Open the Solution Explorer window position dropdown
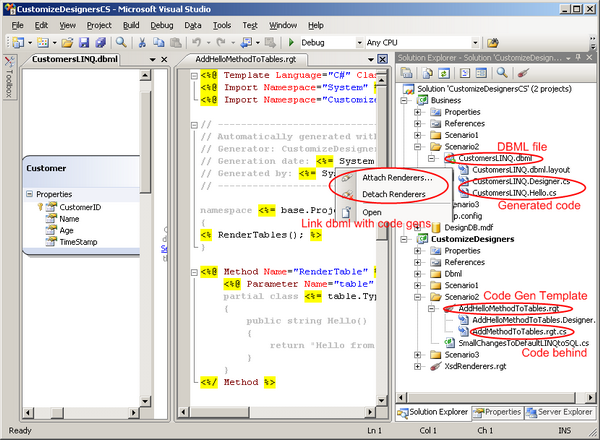The width and height of the screenshot is (600, 440). pyautogui.click(x=568, y=58)
